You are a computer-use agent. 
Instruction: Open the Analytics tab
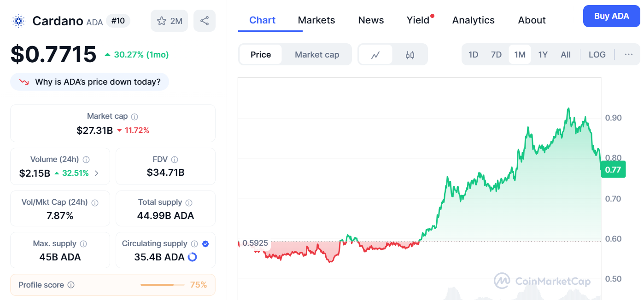click(x=473, y=20)
